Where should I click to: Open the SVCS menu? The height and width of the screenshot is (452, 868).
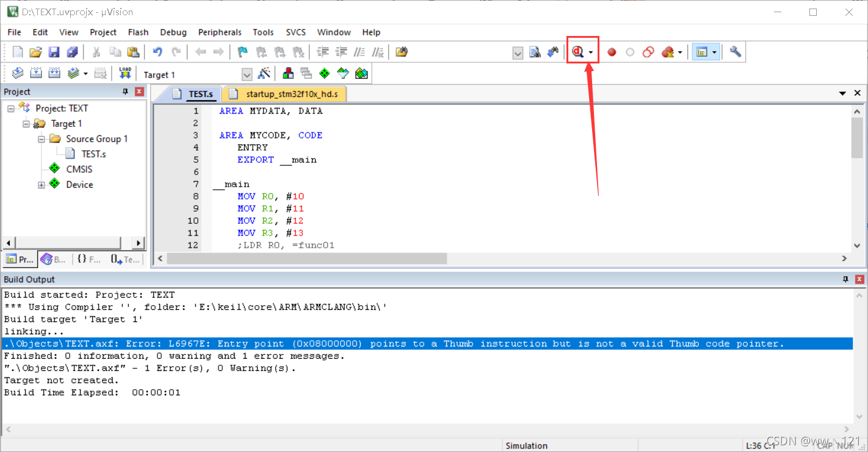[x=297, y=32]
